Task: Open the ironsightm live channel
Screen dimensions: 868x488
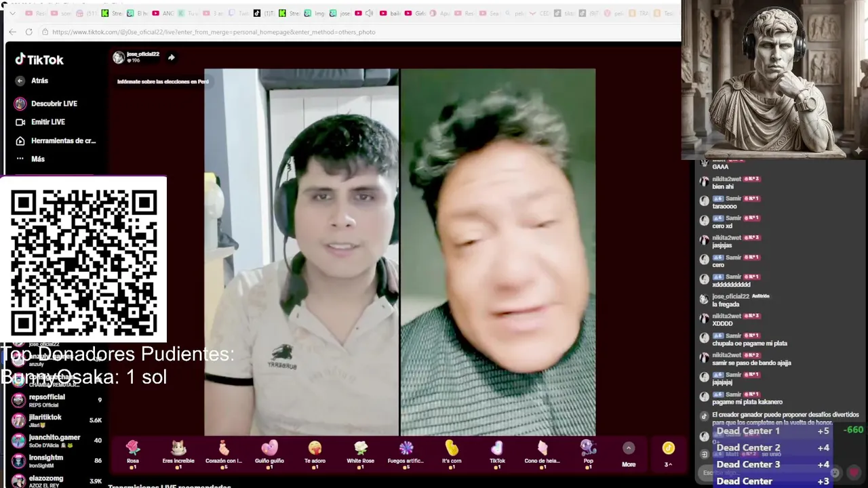Action: click(58, 461)
